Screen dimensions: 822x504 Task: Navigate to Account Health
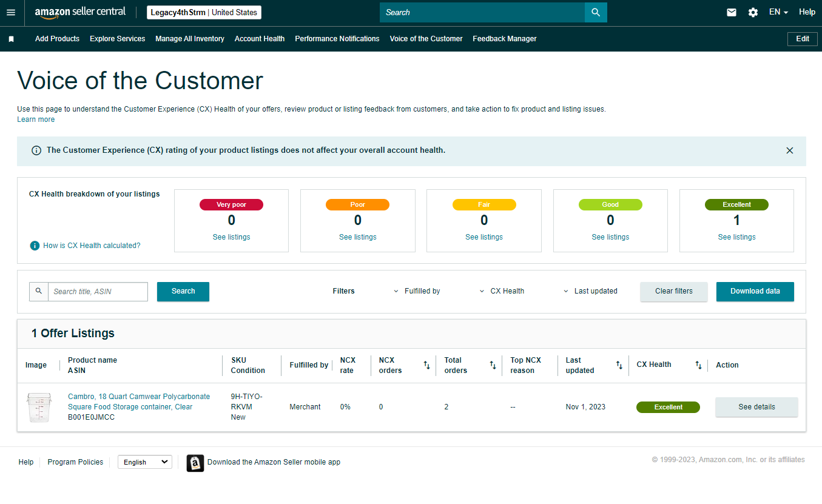[x=260, y=39]
